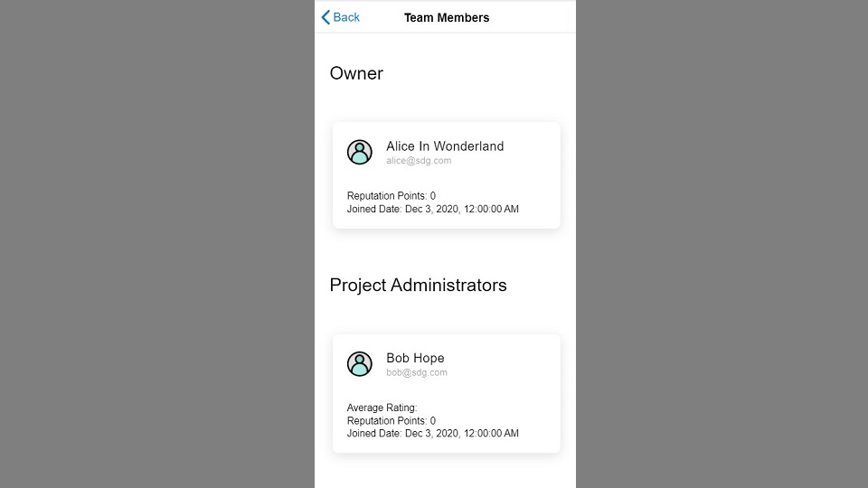868x488 pixels.
Task: Select the Team Members title
Action: coord(447,18)
